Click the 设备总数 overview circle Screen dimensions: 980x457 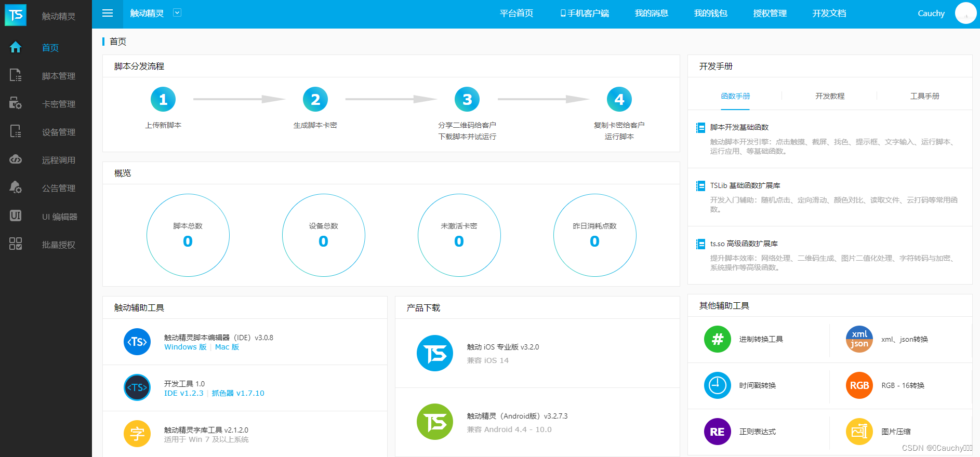click(x=324, y=235)
